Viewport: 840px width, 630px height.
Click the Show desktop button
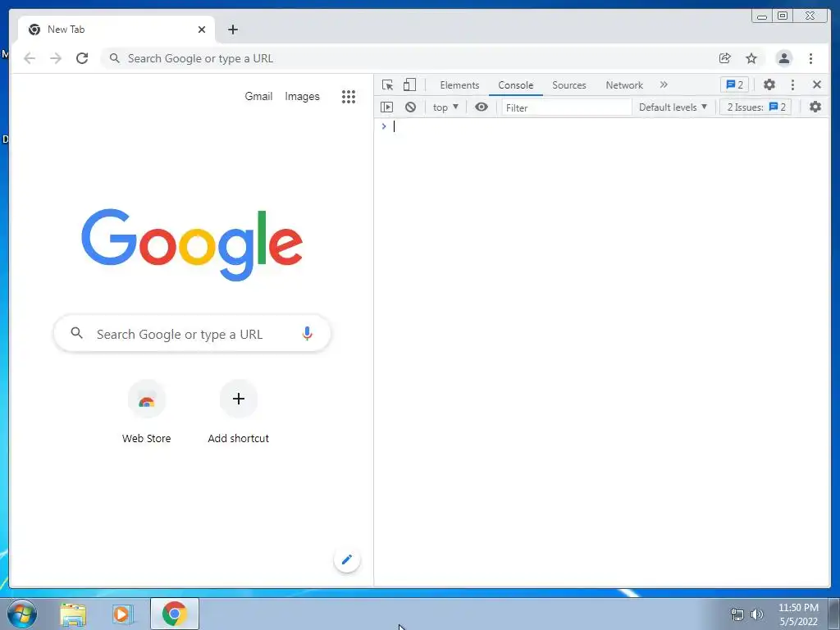click(x=834, y=614)
